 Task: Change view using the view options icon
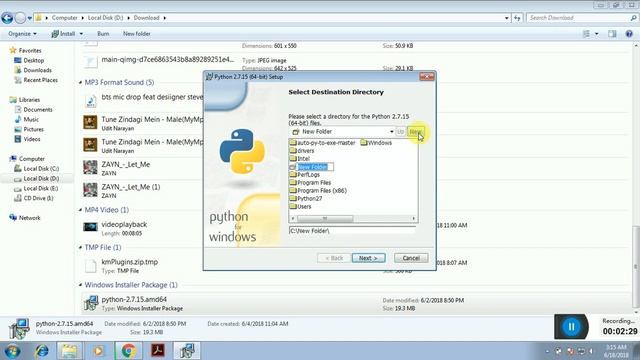point(586,34)
